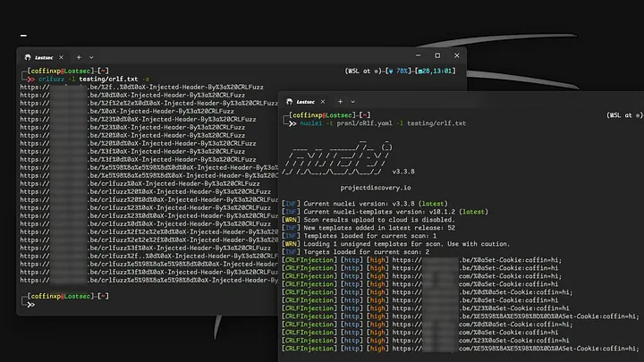Click 'Current nuclei version: v3.3.8' line
Image resolution: width=644 pixels, height=362 pixels.
[365, 204]
